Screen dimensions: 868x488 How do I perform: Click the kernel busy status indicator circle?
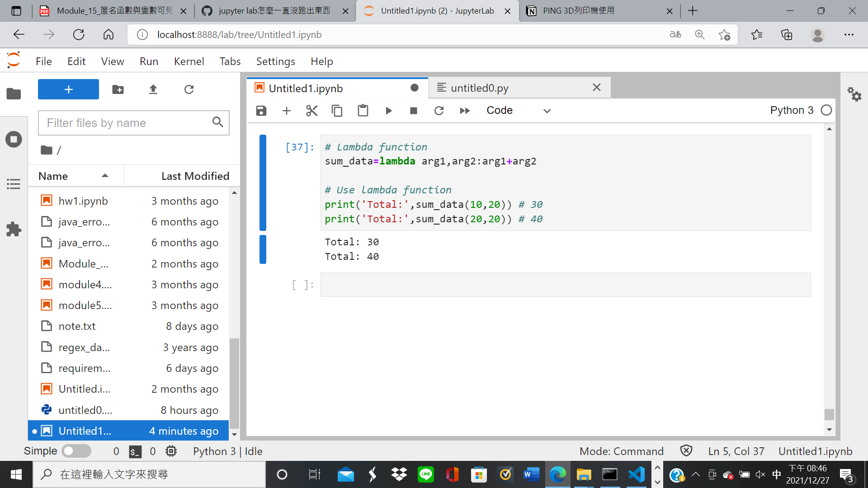pos(827,110)
